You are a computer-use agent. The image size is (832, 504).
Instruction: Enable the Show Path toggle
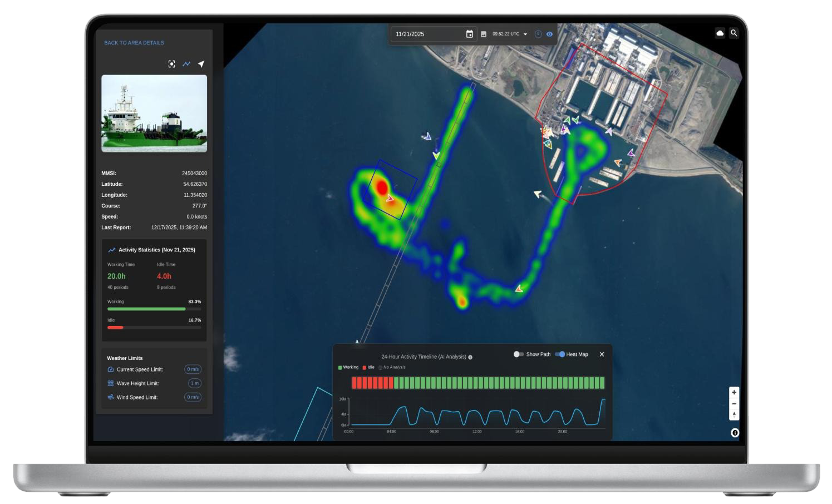tap(518, 354)
